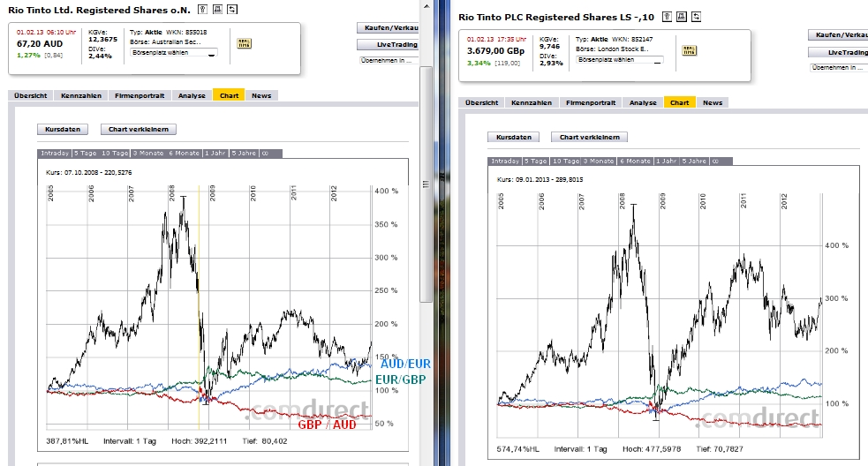This screenshot has width=868, height=466.
Task: Open Analyse tab for Rio Tinto Ltd.
Action: (x=192, y=95)
